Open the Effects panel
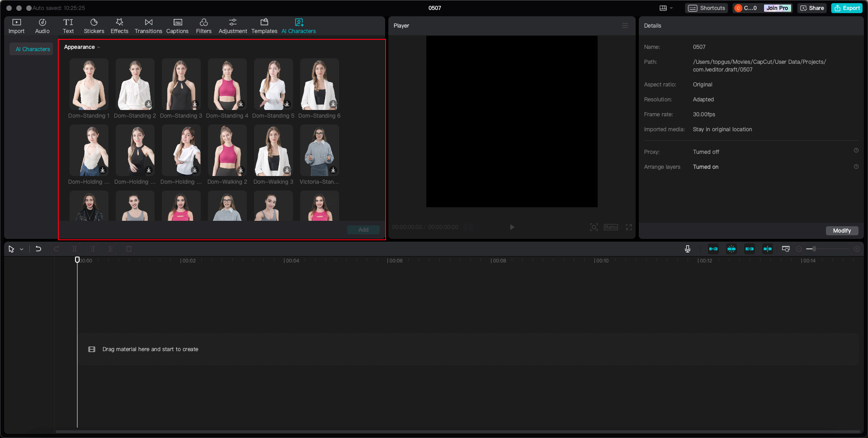The width and height of the screenshot is (868, 438). tap(119, 25)
